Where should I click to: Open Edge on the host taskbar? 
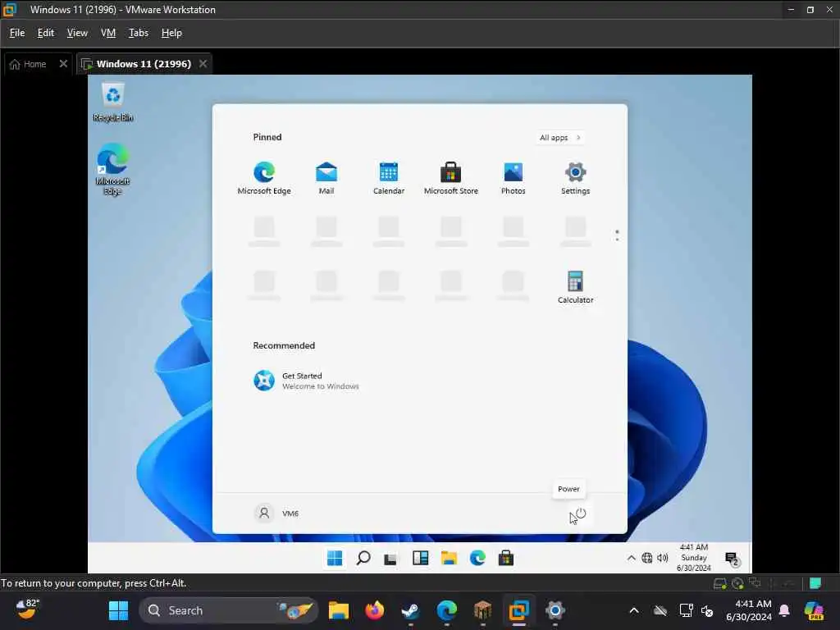(446, 610)
